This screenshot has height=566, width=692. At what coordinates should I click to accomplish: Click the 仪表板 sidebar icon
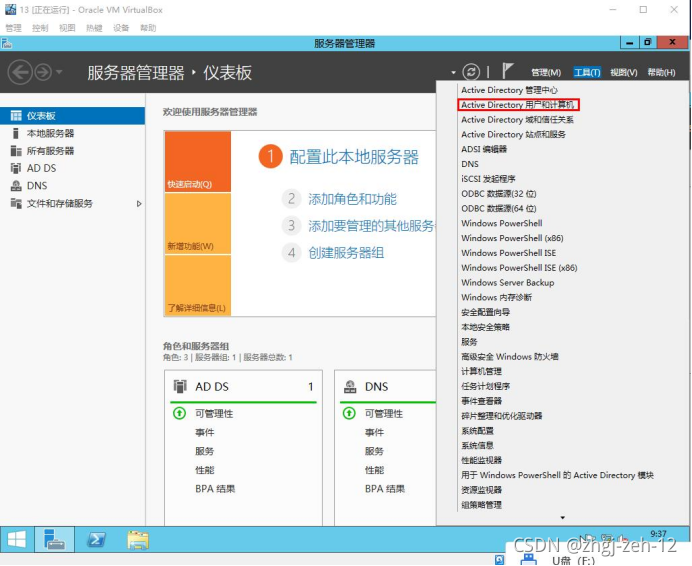[16, 116]
